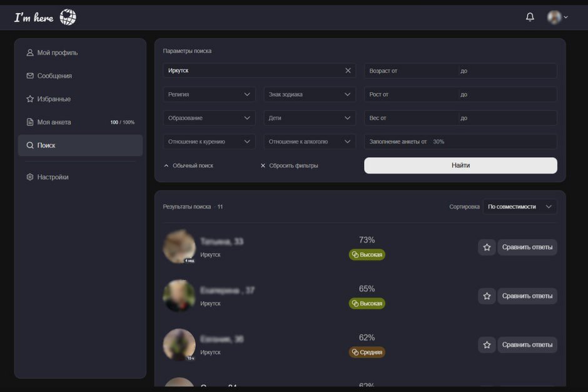This screenshot has width=588, height=392.
Task: Click the gear icon beside Настройки
Action: coord(30,177)
